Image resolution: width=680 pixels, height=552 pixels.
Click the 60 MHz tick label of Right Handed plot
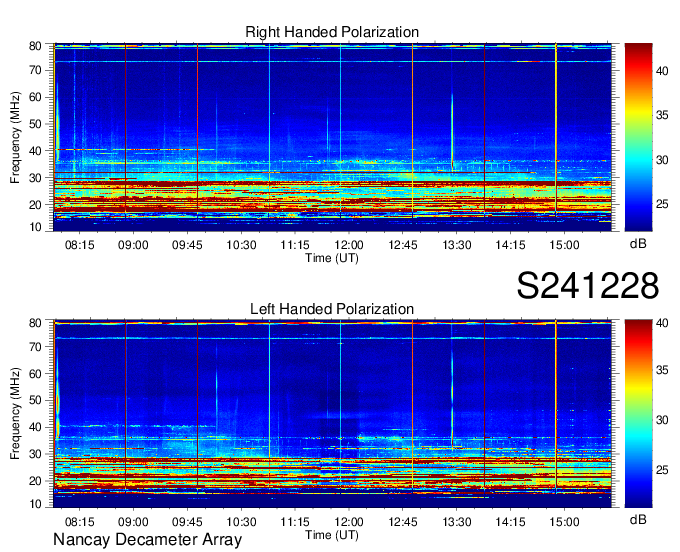click(x=35, y=97)
